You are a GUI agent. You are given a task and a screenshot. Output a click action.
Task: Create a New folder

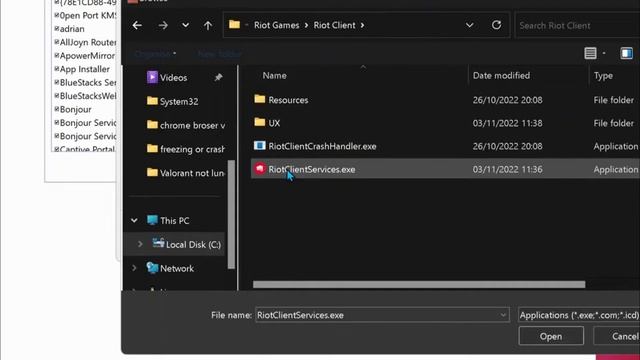tap(219, 53)
